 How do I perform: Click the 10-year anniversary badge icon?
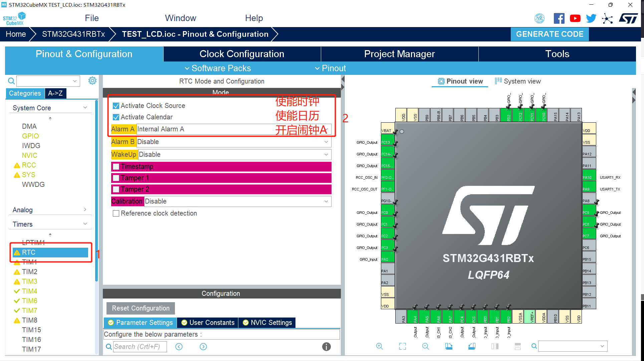540,18
